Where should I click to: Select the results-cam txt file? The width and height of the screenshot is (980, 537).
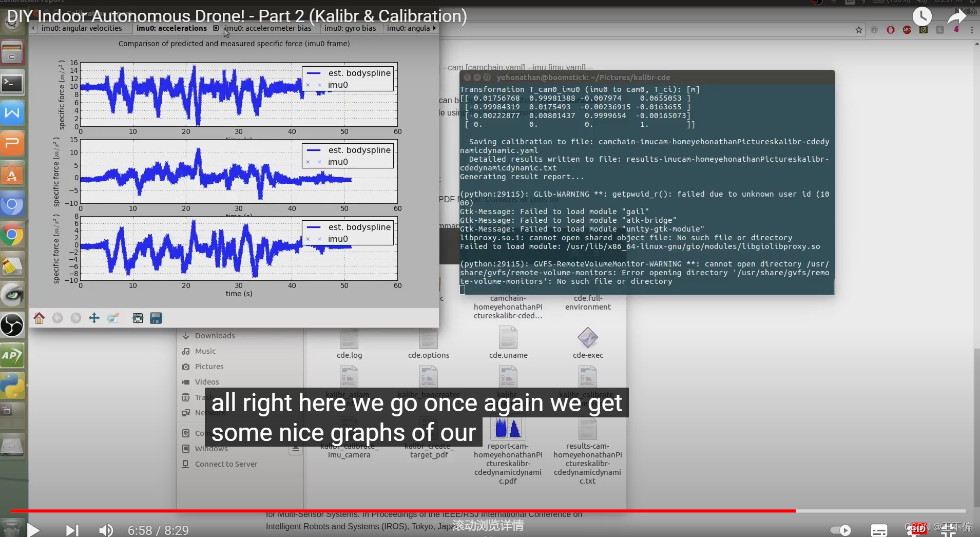click(588, 450)
